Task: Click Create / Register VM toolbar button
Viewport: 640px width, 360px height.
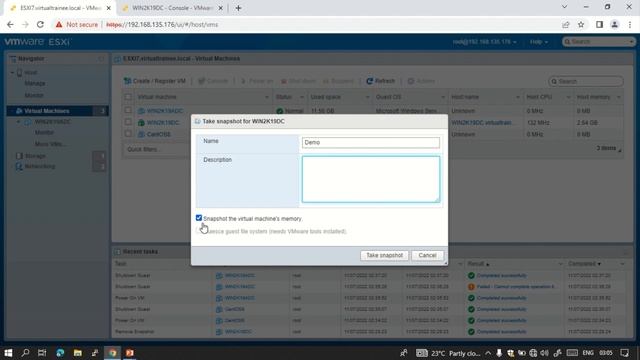Action: [x=155, y=81]
